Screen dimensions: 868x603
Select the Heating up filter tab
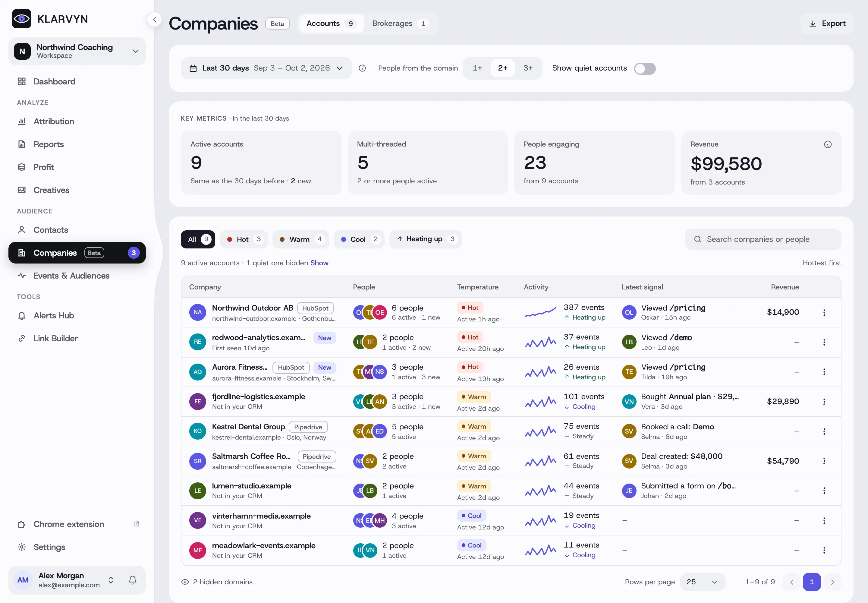[x=425, y=239]
